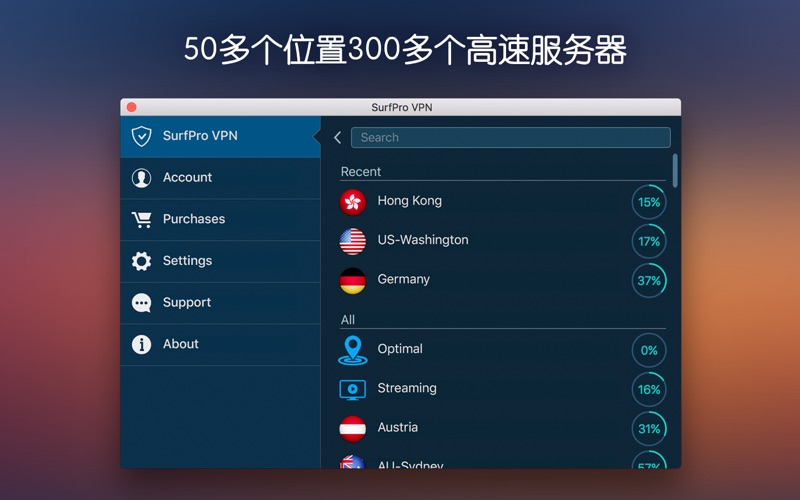Select US-Washington server name
The image size is (800, 500).
tap(423, 240)
